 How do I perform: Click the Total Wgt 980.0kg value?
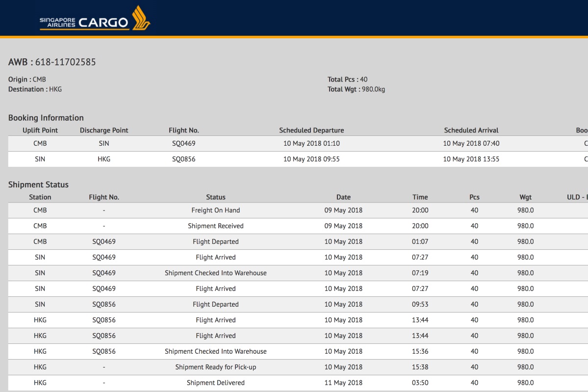coord(373,89)
